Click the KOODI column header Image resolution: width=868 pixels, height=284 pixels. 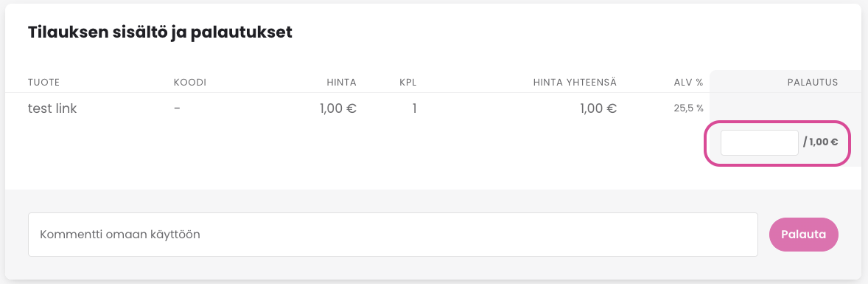pos(190,83)
